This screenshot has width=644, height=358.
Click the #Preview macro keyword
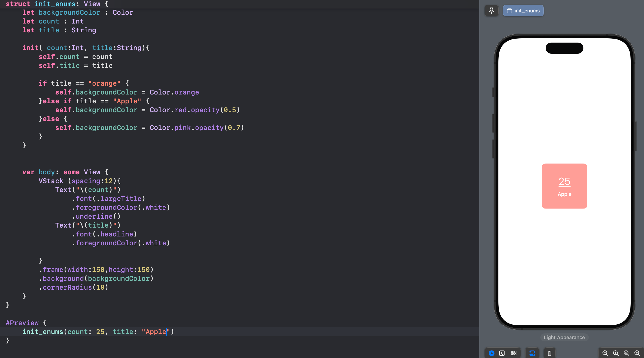tap(22, 323)
